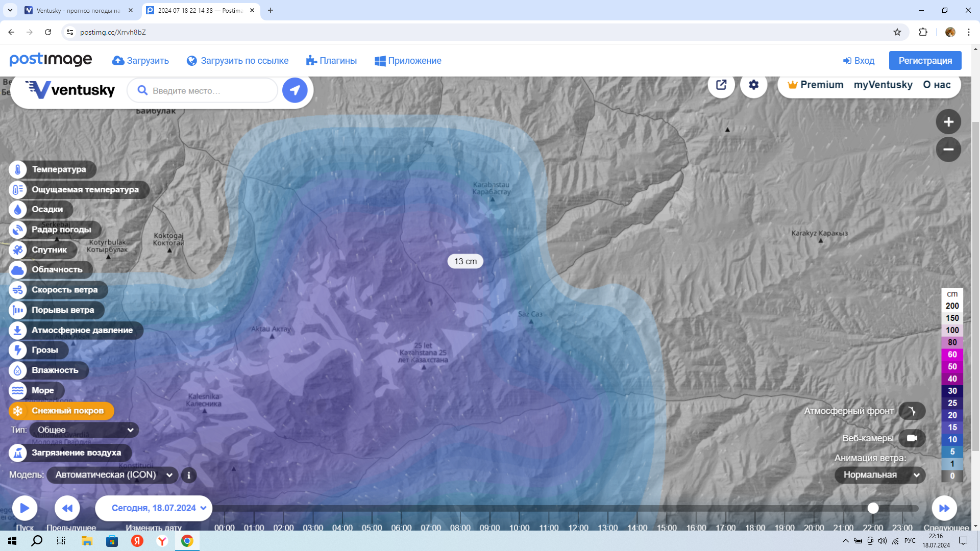
Task: Select 12:00 on the timeline
Action: [x=578, y=528]
